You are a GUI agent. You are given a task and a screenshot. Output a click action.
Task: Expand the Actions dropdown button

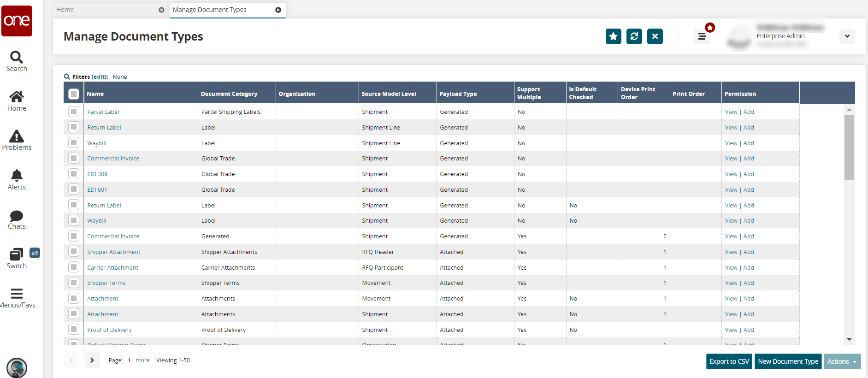click(x=842, y=361)
